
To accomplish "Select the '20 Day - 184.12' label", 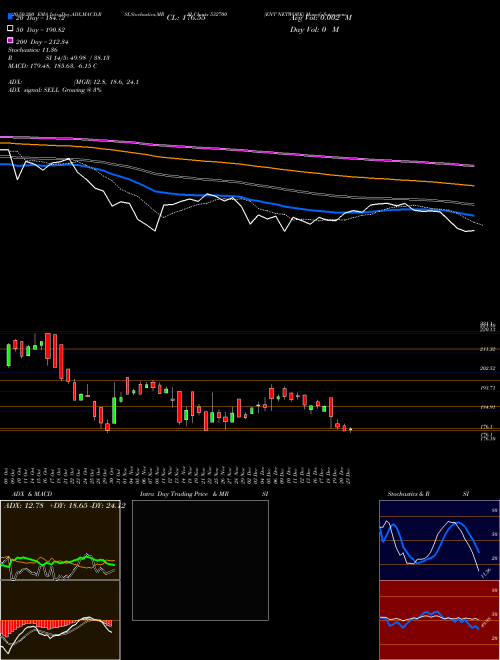I will pyautogui.click(x=40, y=18).
